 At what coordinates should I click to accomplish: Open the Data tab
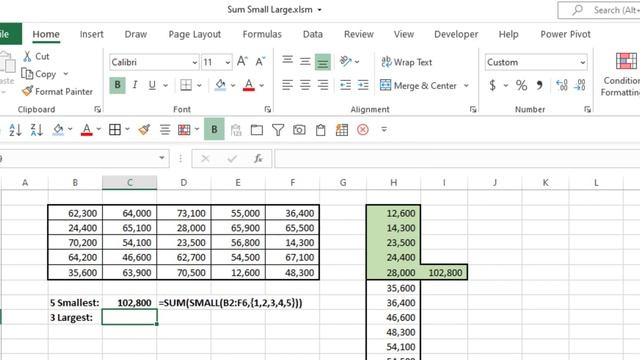[313, 34]
